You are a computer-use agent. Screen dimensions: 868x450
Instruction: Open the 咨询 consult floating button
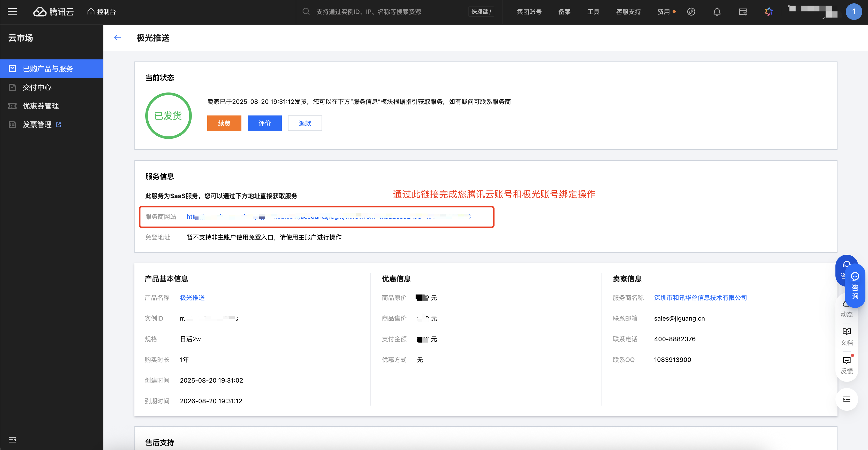(855, 286)
